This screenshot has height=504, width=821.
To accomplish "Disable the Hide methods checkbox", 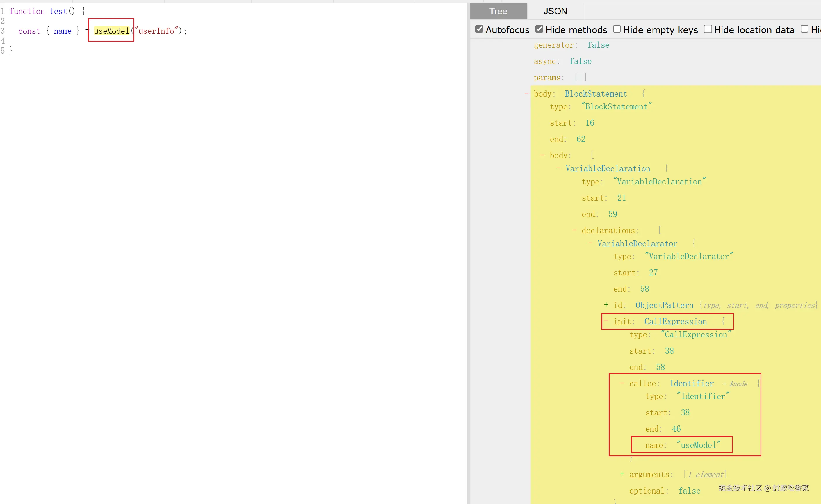I will [x=539, y=29].
